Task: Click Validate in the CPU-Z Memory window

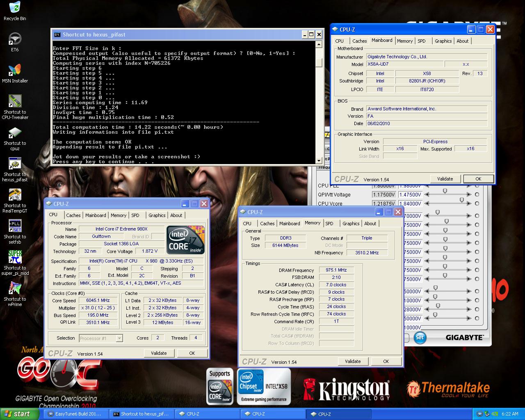Action: 353,361
